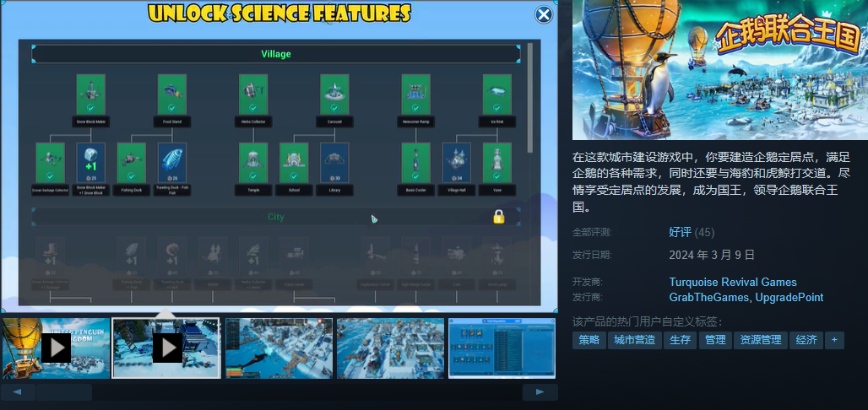This screenshot has height=410, width=868.
Task: Open developer Turquoise Revival Games link
Action: click(733, 282)
